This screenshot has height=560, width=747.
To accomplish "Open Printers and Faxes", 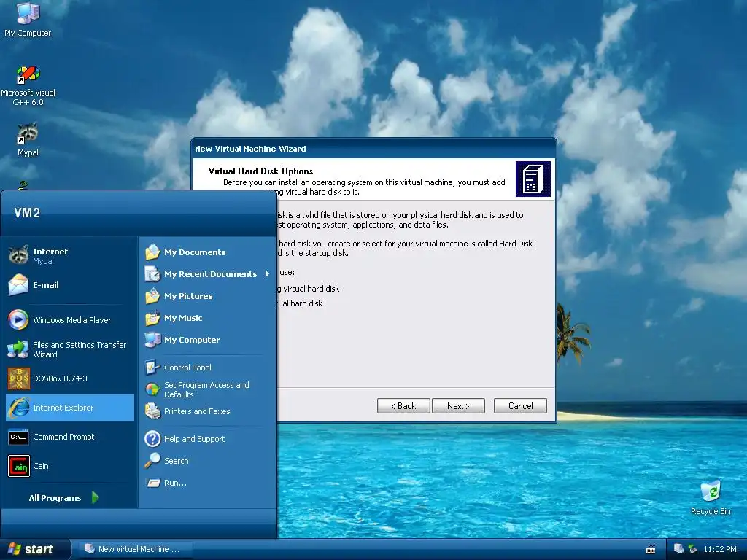I will (x=208, y=411).
